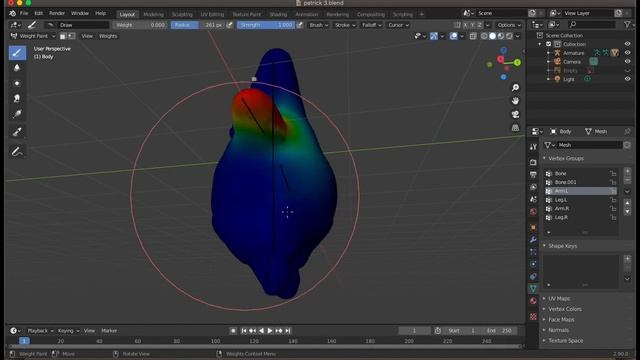
Task: Toggle strength pressure sensitivity icon
Action: point(300,25)
